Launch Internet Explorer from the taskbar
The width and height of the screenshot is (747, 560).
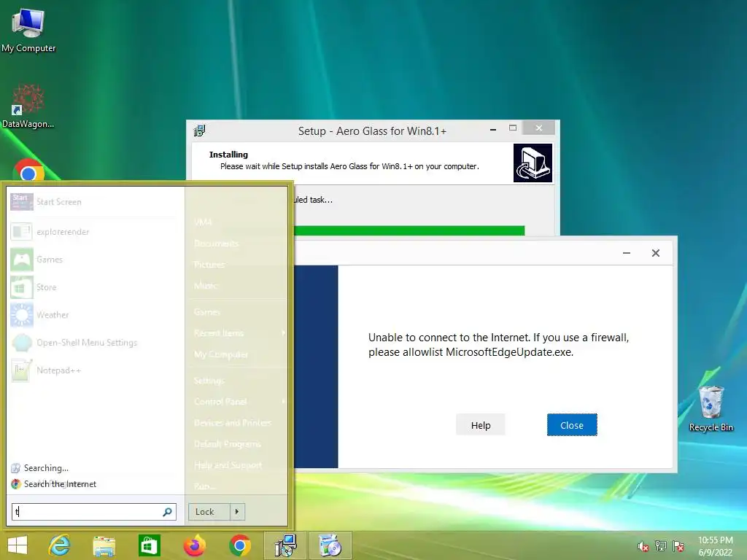pyautogui.click(x=60, y=545)
